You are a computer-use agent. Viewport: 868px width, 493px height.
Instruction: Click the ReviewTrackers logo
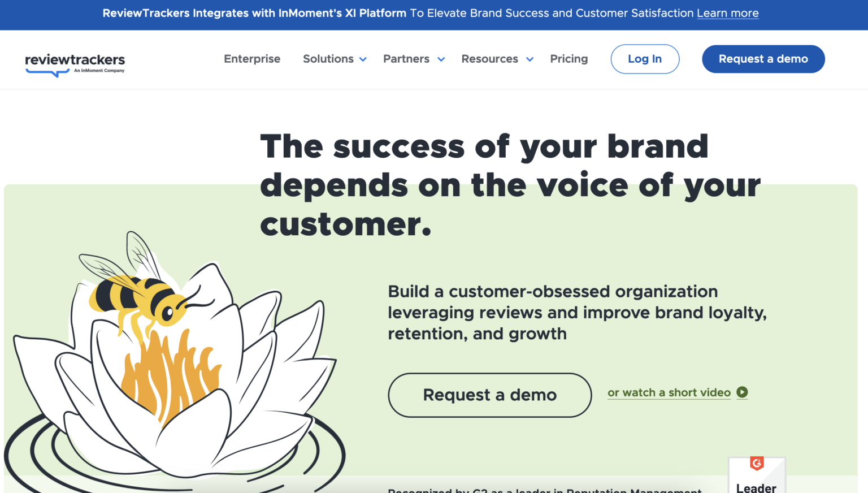click(74, 64)
